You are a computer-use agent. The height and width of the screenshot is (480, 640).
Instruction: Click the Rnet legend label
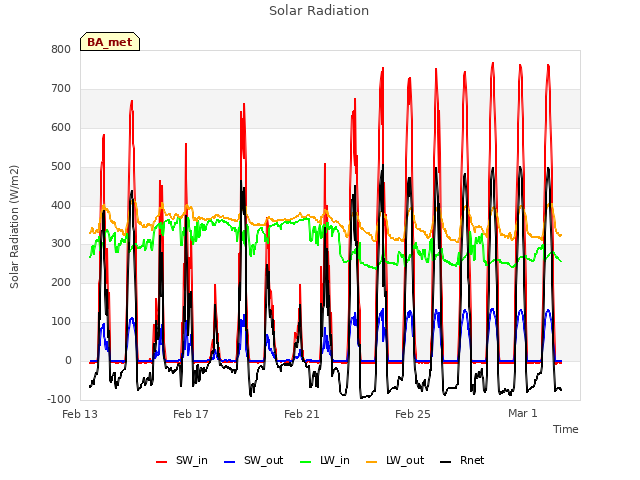point(472,461)
